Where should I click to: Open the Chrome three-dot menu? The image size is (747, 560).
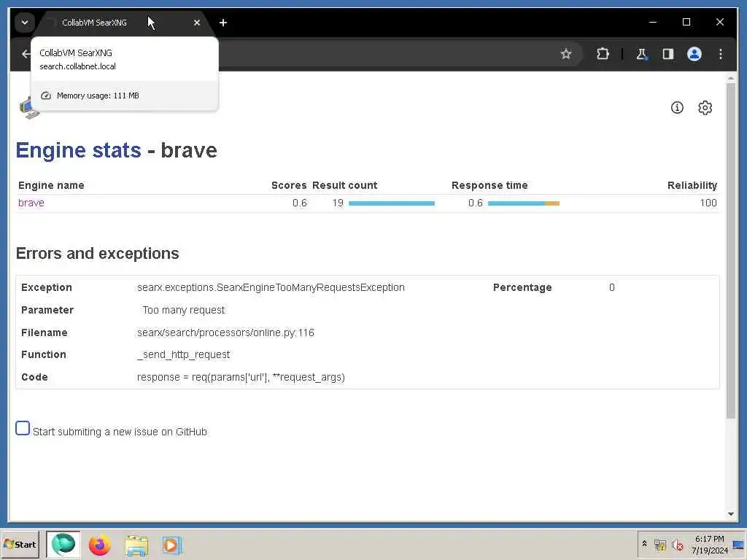[x=720, y=54]
